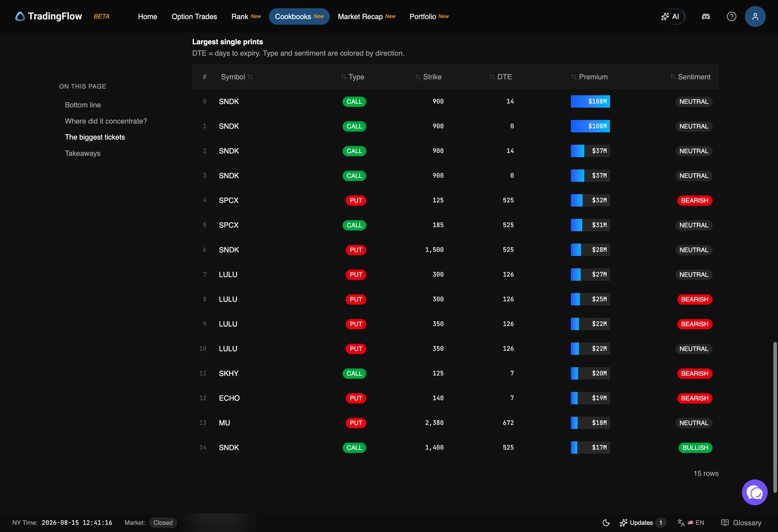Open the AI assistant button

(670, 16)
